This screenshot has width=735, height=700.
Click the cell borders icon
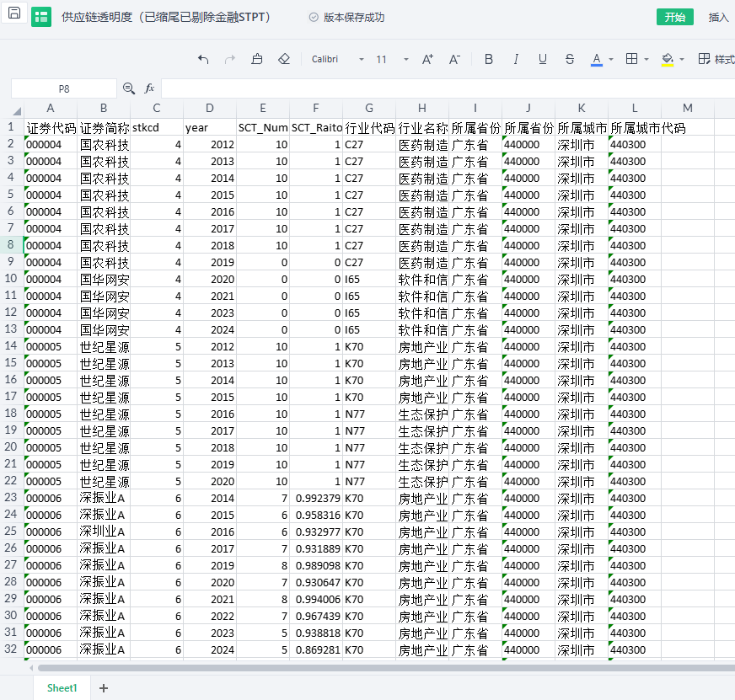tap(632, 59)
